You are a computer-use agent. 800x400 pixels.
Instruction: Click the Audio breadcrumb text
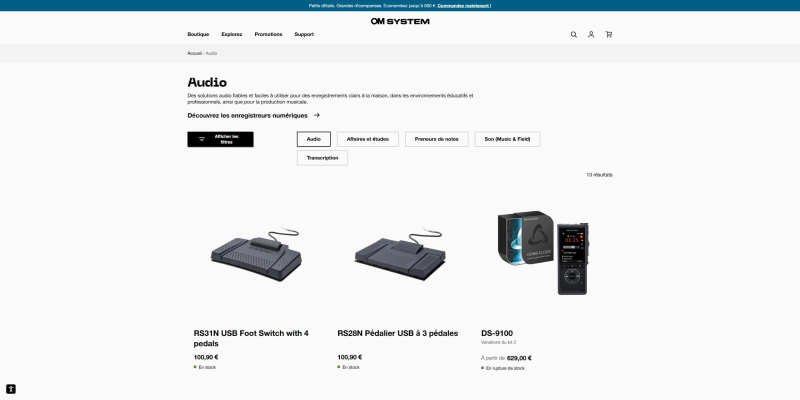211,53
